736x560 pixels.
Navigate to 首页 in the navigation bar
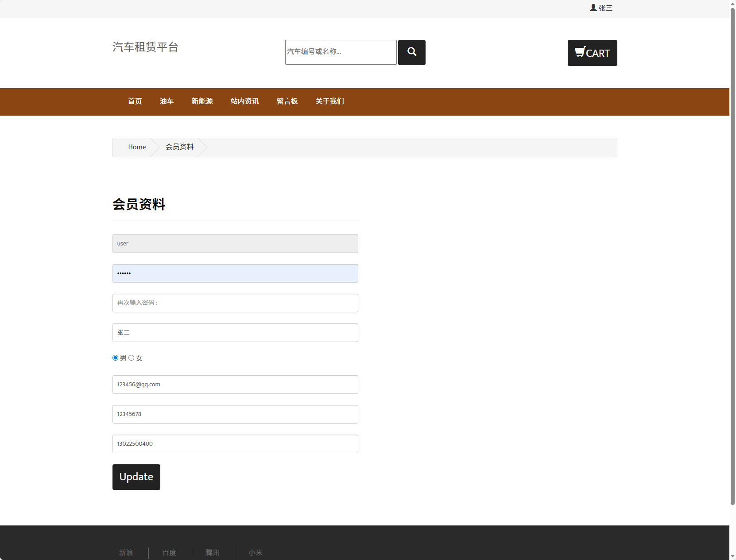click(x=134, y=101)
